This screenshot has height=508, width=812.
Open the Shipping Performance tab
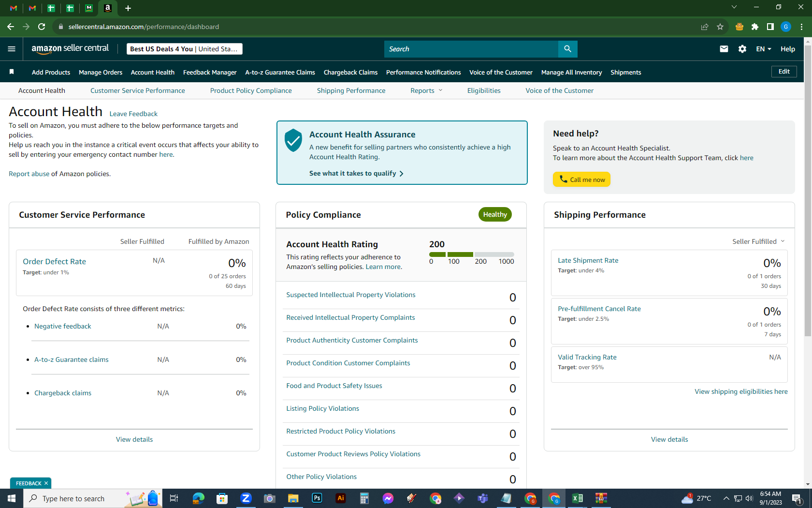[x=351, y=90]
